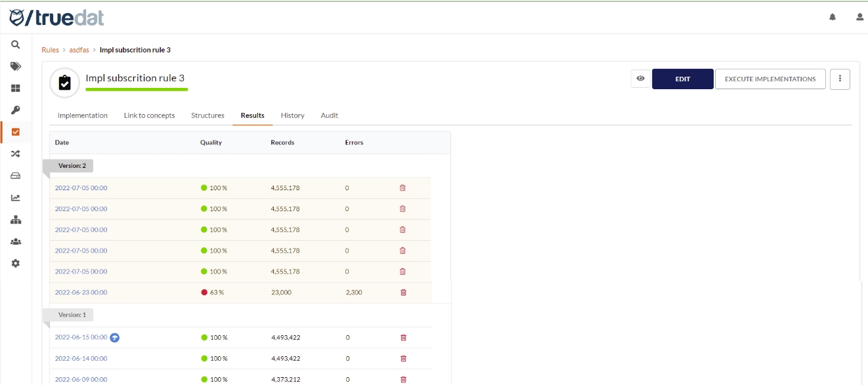Open the settings gear in sidebar

[x=16, y=263]
